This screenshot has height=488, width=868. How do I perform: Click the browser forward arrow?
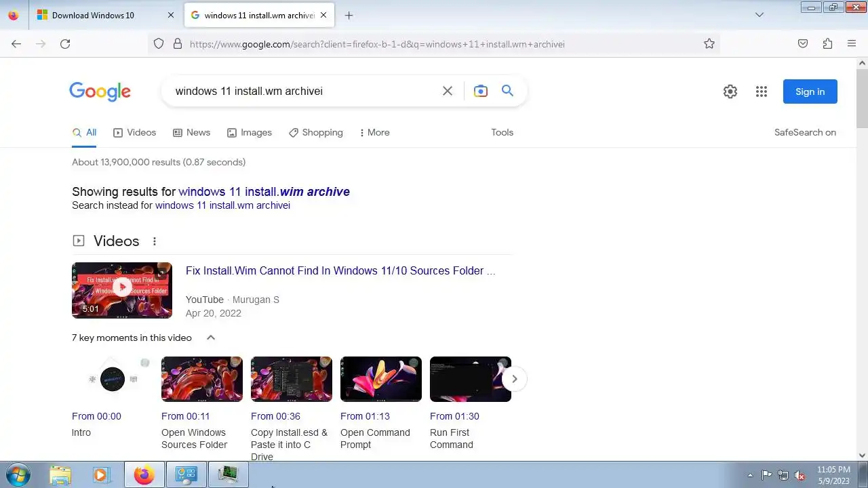coord(41,44)
